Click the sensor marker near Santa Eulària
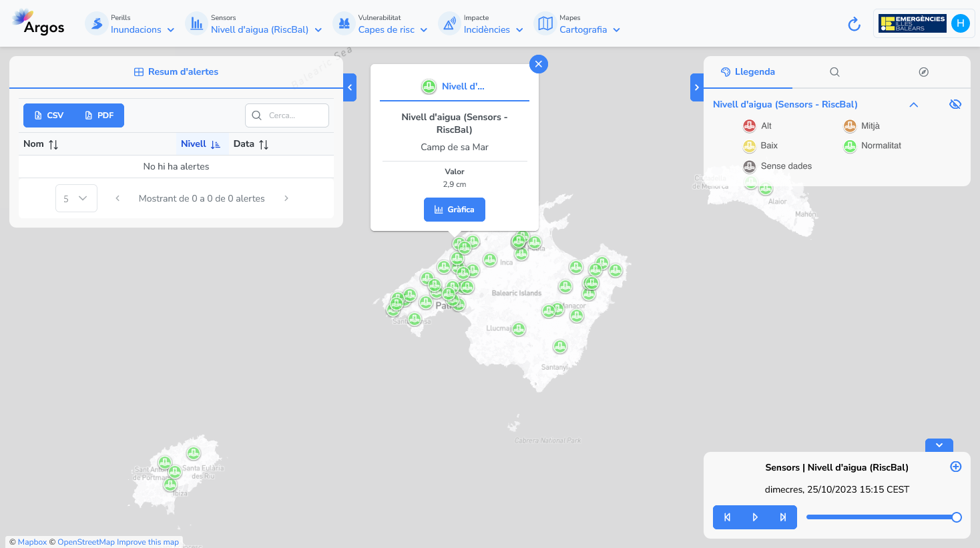Image resolution: width=980 pixels, height=548 pixels. click(x=194, y=453)
